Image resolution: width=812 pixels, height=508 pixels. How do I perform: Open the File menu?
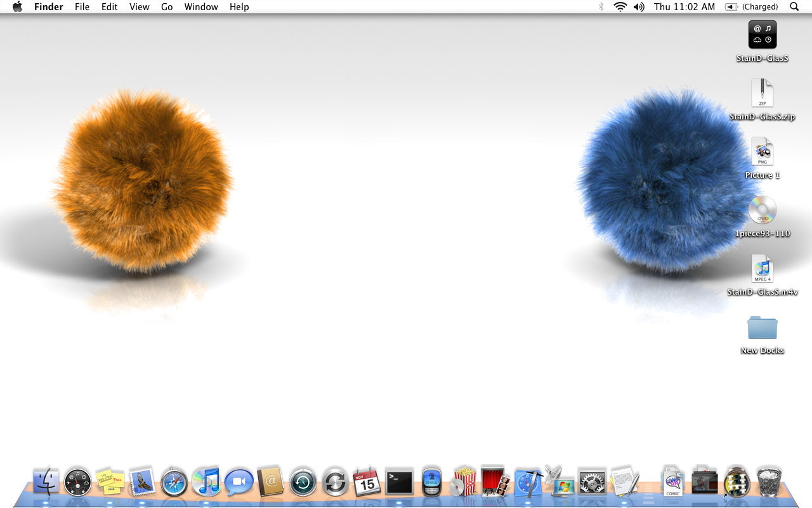(82, 7)
